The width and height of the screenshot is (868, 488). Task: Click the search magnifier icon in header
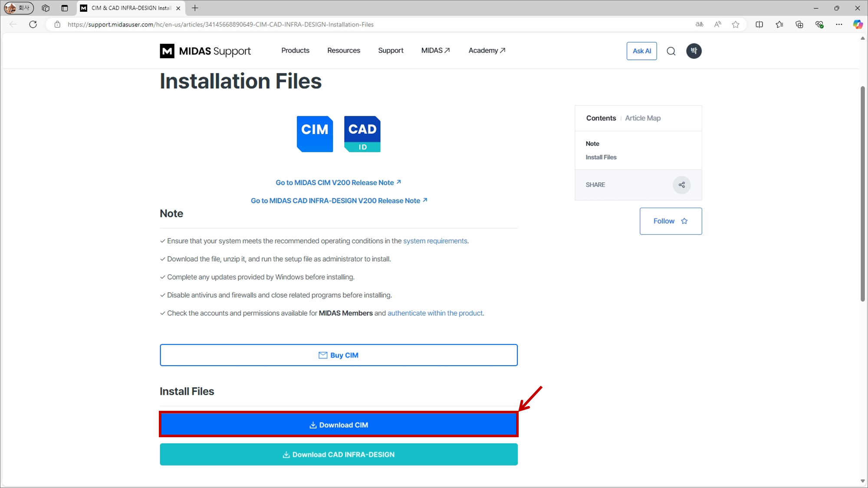point(671,51)
